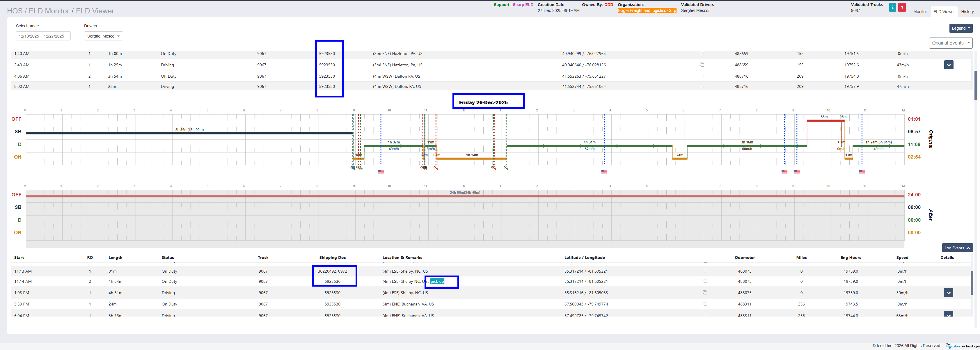Click the Eagle Freight andLogistics Corp organization link
The image size is (980, 350).
[647, 11]
